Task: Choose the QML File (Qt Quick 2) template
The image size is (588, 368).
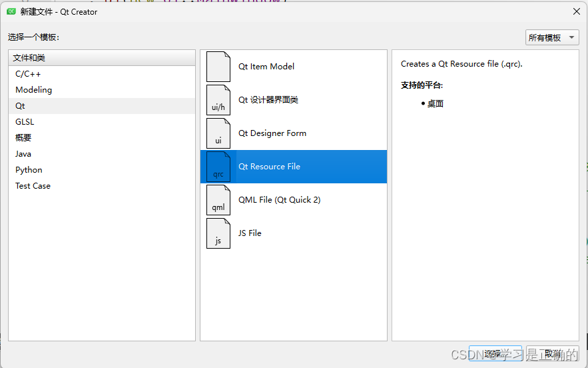Action: coord(294,200)
